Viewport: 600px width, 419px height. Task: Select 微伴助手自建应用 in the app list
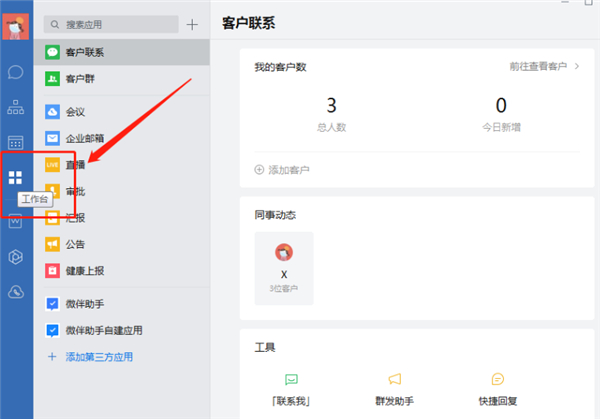[x=105, y=329]
